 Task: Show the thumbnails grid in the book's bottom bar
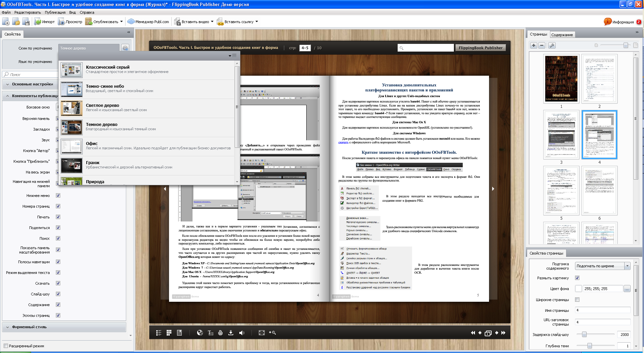tap(169, 333)
